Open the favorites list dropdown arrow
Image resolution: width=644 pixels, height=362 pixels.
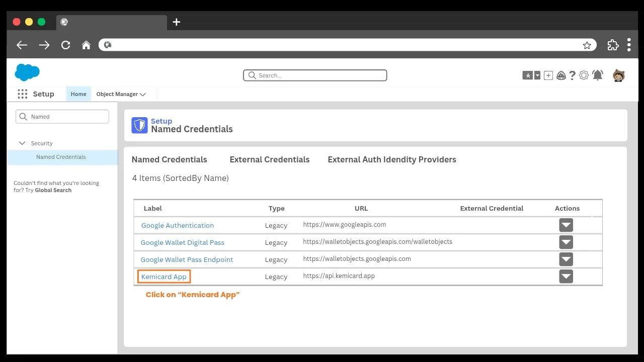click(x=537, y=75)
